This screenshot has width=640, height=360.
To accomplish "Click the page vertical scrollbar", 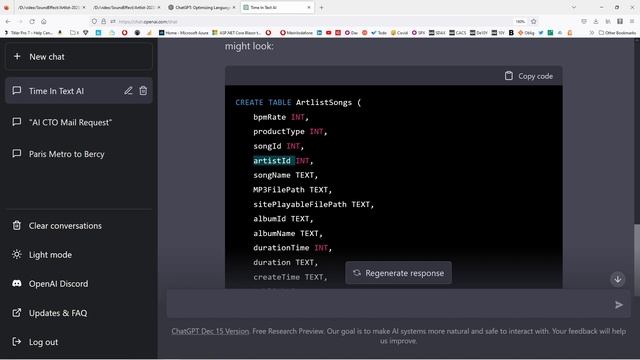I will click(637, 260).
